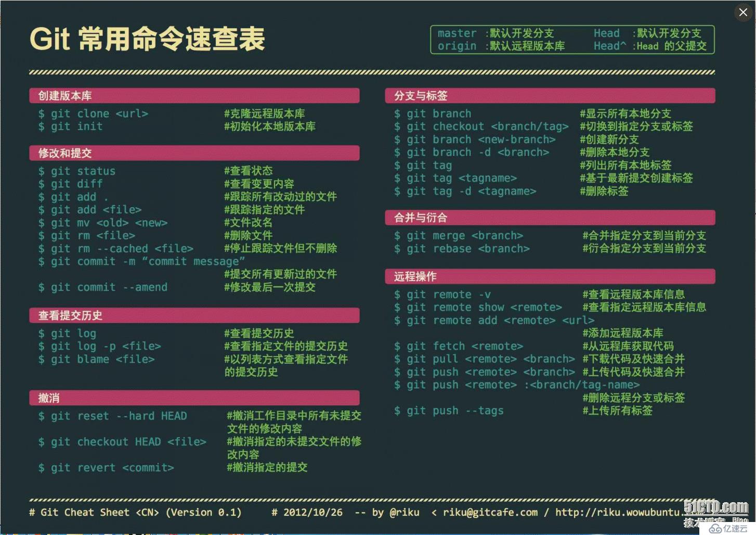Click the '# 2012/10/26' date in footer

tap(307, 513)
